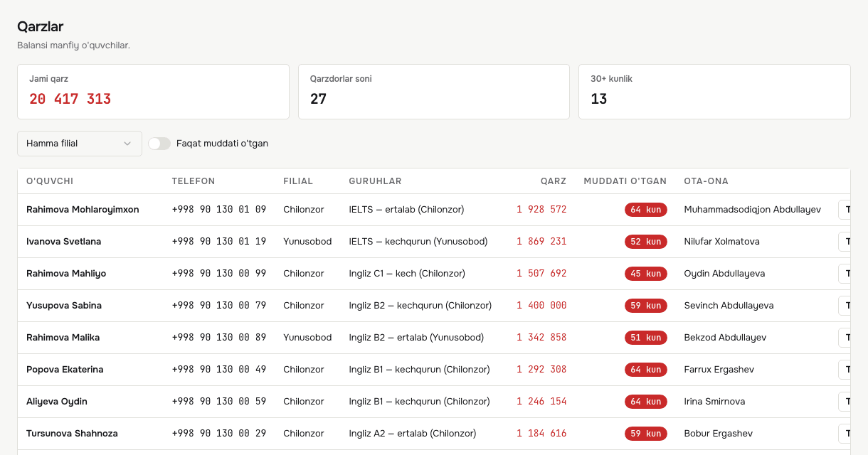
Task: Click the 52 kun overdue badge
Action: pos(645,242)
